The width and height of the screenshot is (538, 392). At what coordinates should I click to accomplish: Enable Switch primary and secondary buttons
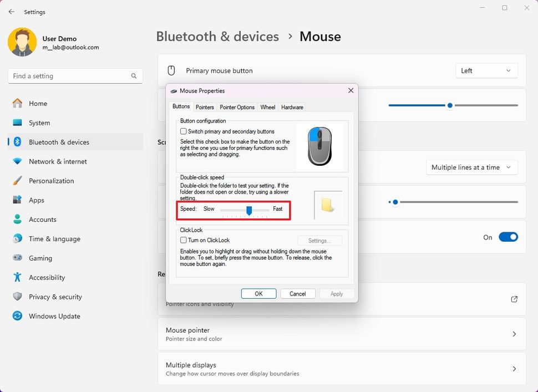tap(183, 131)
